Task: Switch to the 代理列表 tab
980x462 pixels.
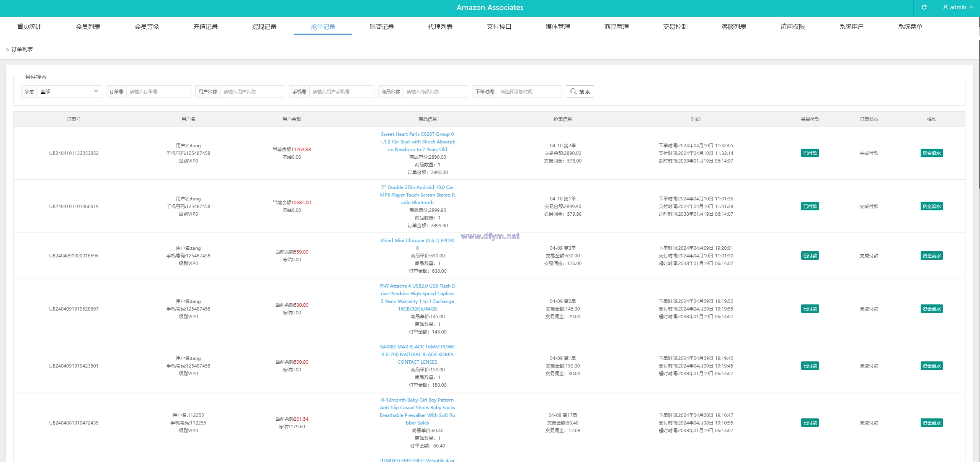Action: click(440, 26)
